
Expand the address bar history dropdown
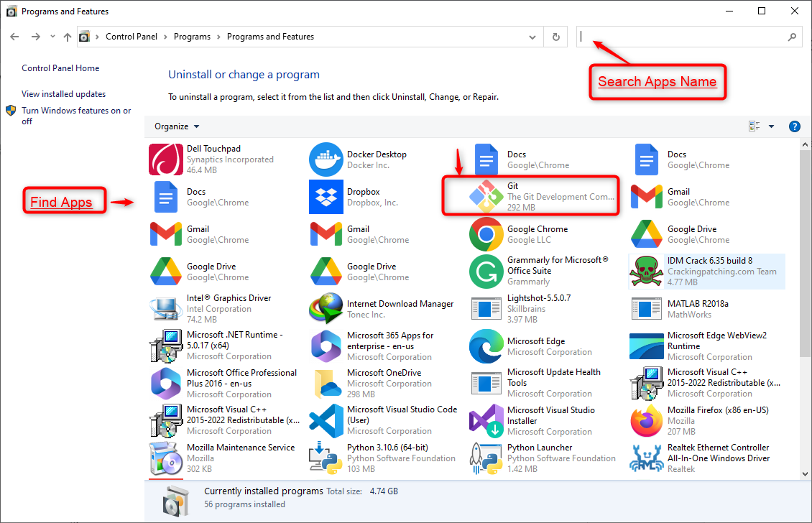[x=532, y=37]
